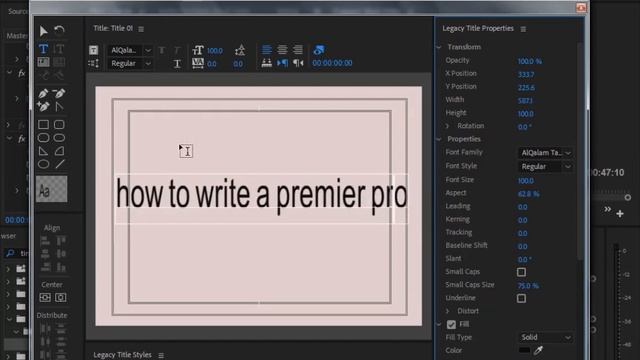The height and width of the screenshot is (360, 640).
Task: Align text right
Action: coord(298,50)
